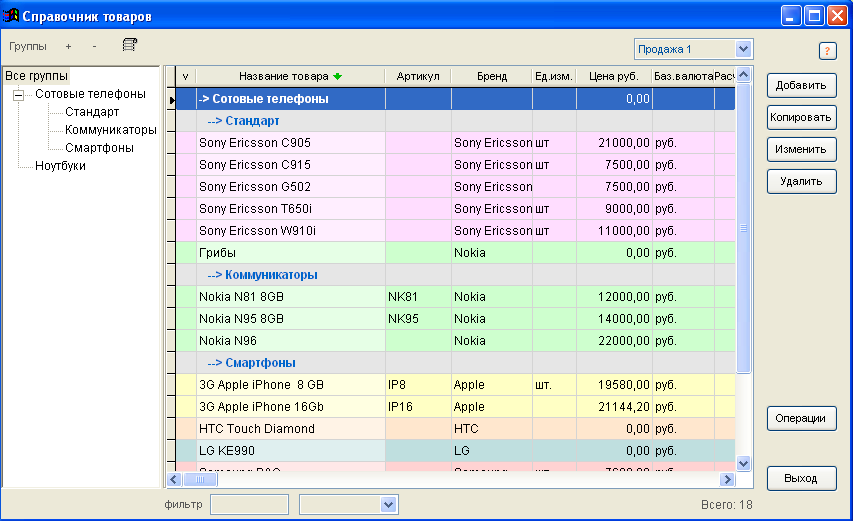Select the 3G Apple iPhone 16Gb row
The image size is (853, 521).
pos(455,407)
